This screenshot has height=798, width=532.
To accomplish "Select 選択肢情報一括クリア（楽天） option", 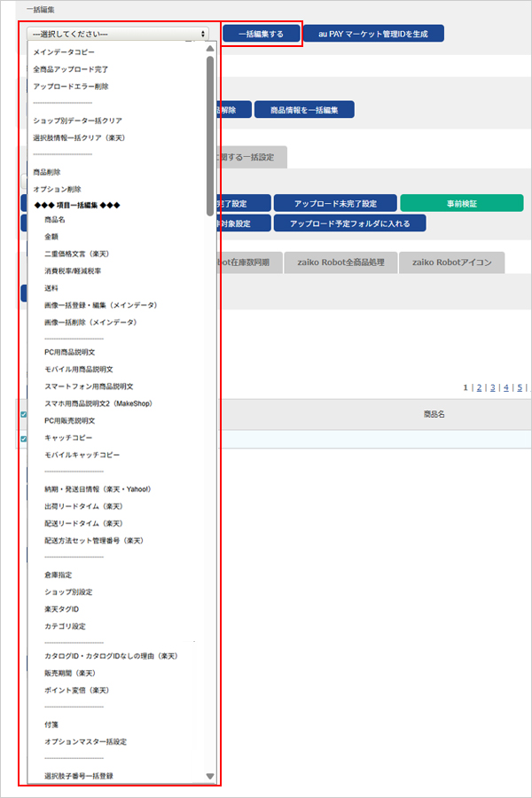I will pos(79,138).
